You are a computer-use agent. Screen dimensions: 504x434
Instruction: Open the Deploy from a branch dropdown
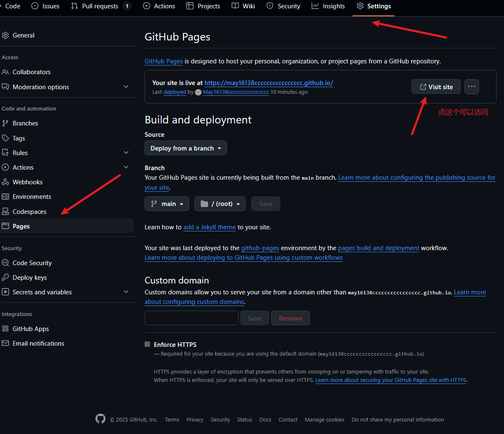[186, 148]
